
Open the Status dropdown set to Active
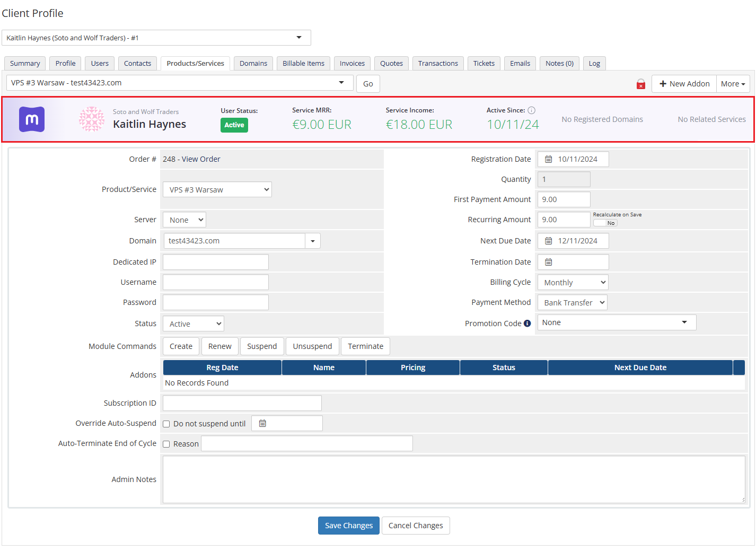194,323
